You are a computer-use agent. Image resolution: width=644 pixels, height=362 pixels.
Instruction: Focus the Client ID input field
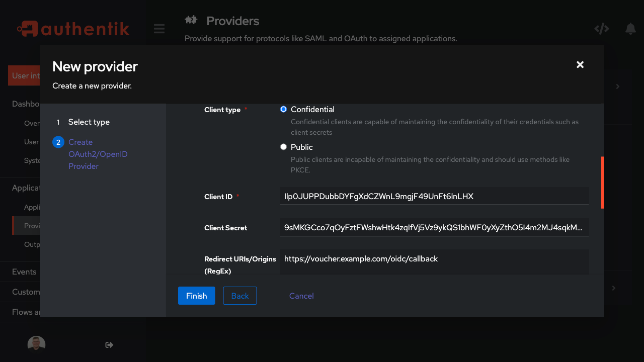click(x=434, y=196)
